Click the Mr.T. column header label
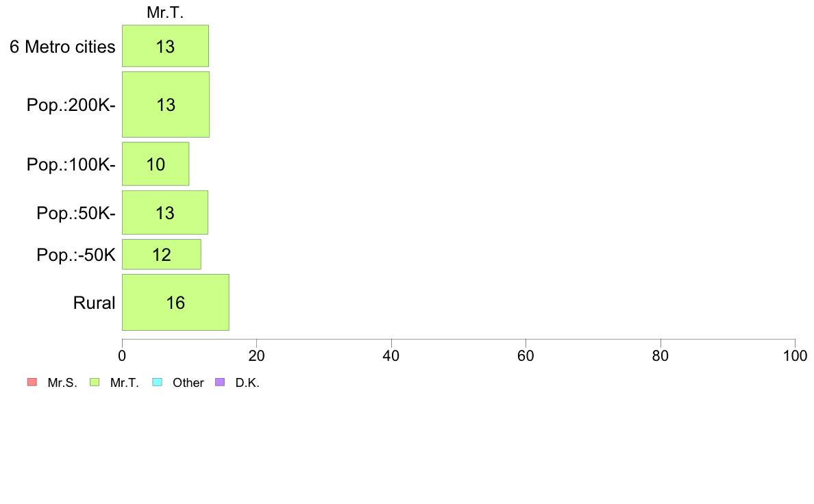The height and width of the screenshot is (504, 814). [x=165, y=12]
